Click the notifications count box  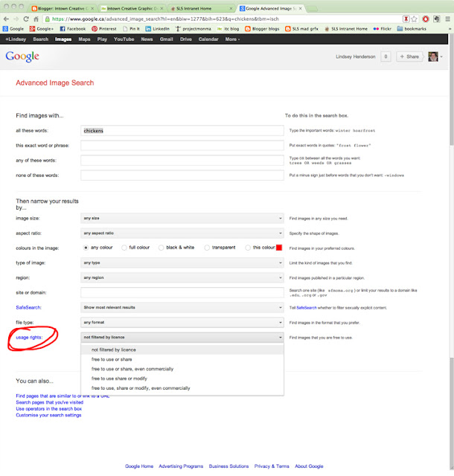pyautogui.click(x=386, y=57)
